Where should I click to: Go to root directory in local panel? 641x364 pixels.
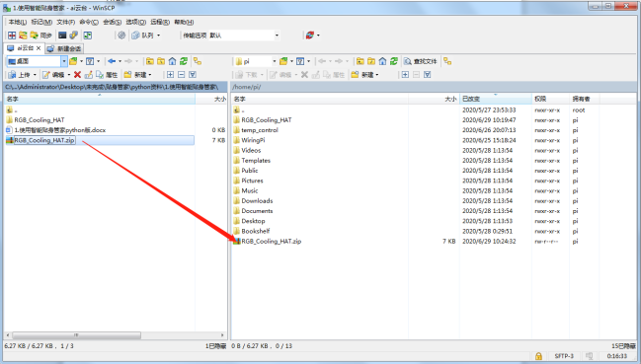click(161, 61)
